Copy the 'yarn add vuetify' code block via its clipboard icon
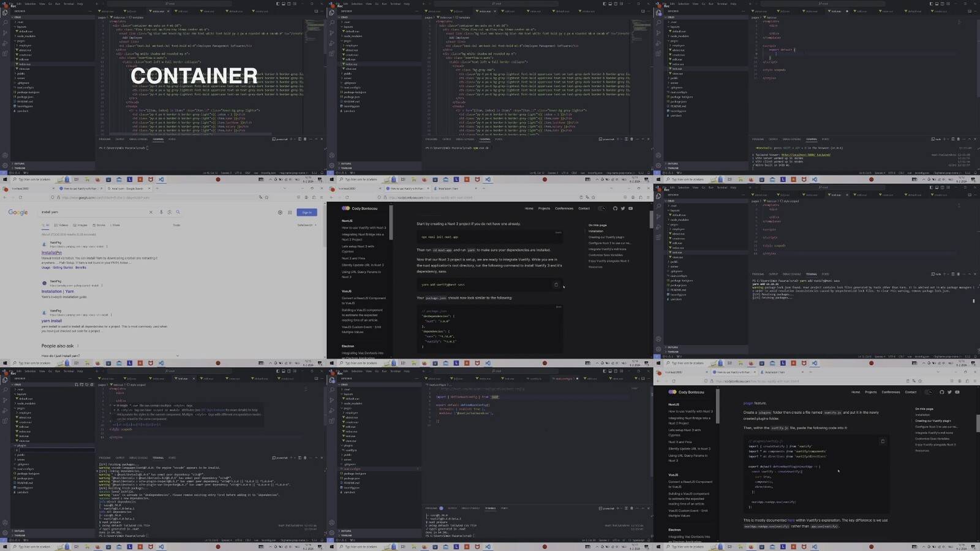The width and height of the screenshot is (980, 551). tap(556, 284)
